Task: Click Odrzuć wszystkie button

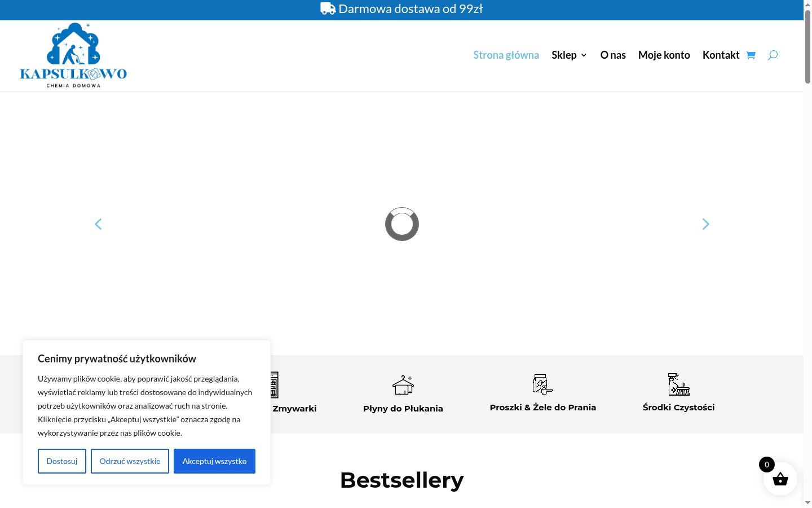Action: tap(130, 461)
